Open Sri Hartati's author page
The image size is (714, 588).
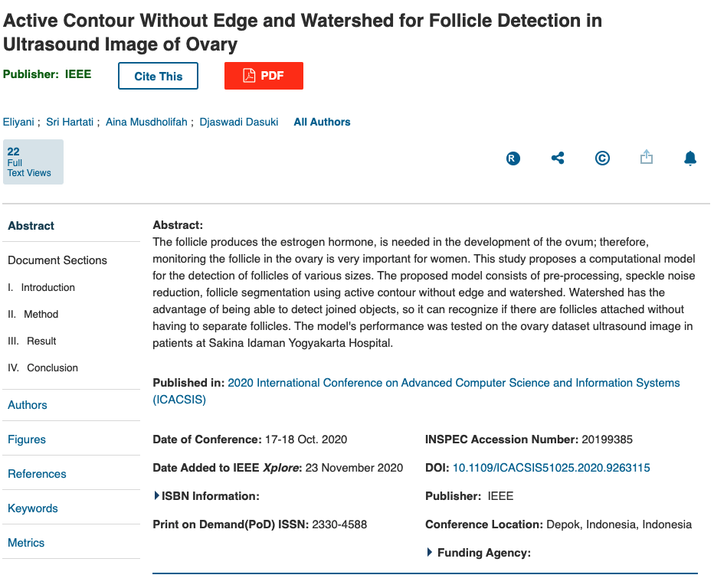(x=70, y=122)
